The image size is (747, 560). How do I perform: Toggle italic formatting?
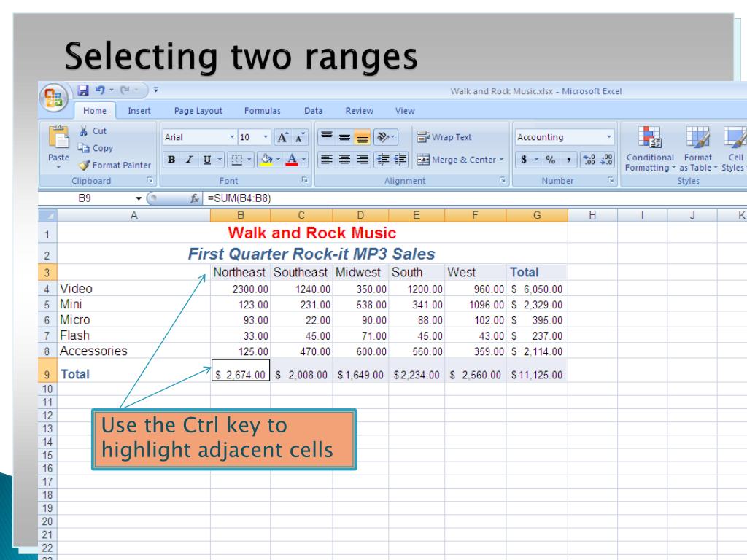tap(189, 160)
